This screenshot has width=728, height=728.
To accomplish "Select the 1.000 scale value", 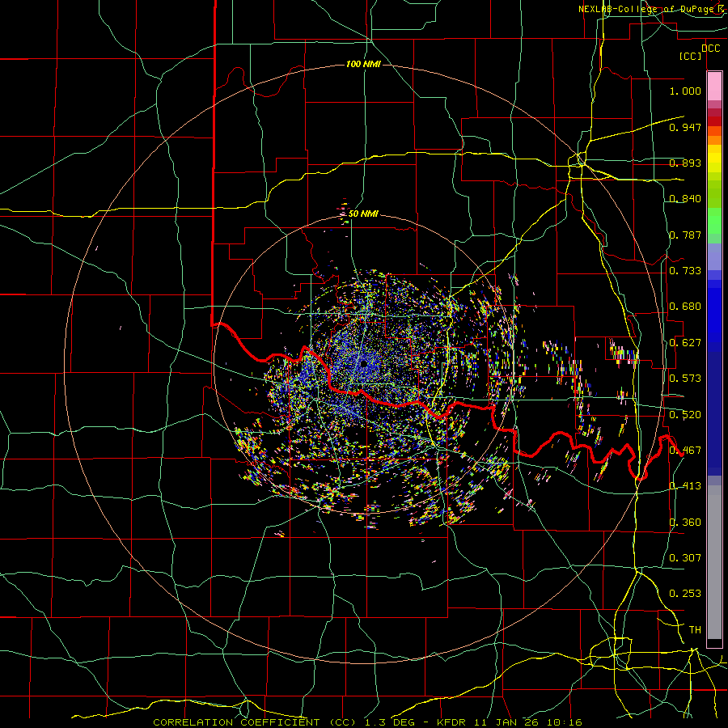I will click(685, 91).
